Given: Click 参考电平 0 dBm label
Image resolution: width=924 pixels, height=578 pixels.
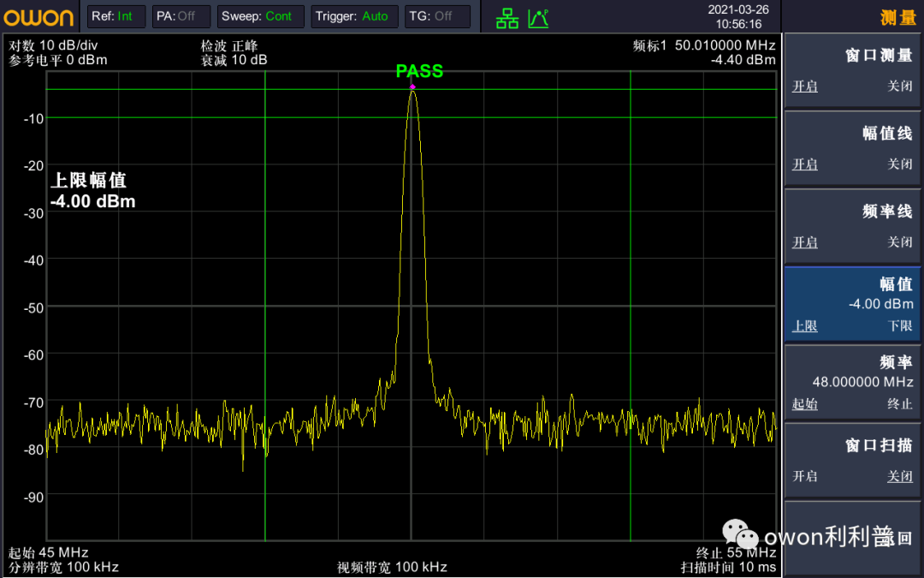Looking at the screenshot, I should 58,60.
